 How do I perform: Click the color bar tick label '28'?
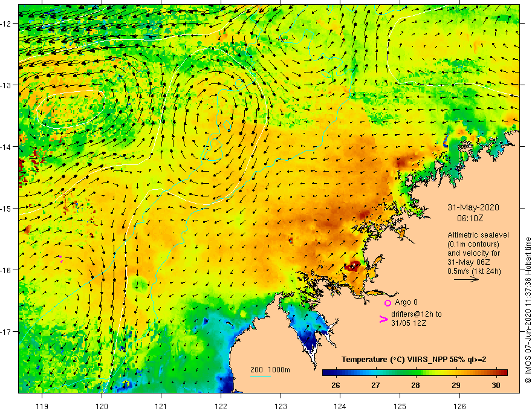[415, 385]
